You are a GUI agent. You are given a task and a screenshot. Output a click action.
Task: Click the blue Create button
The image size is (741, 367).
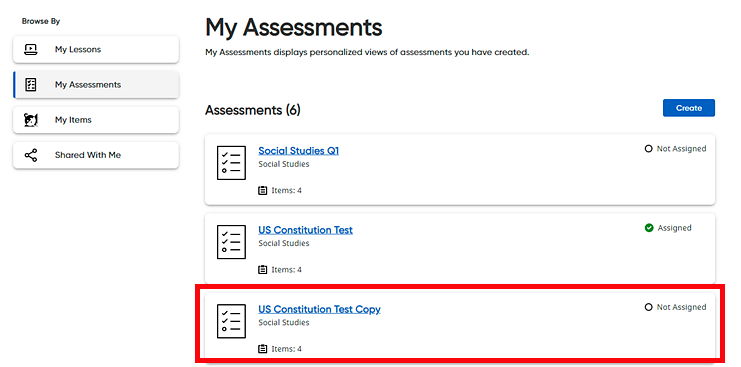[x=689, y=108]
